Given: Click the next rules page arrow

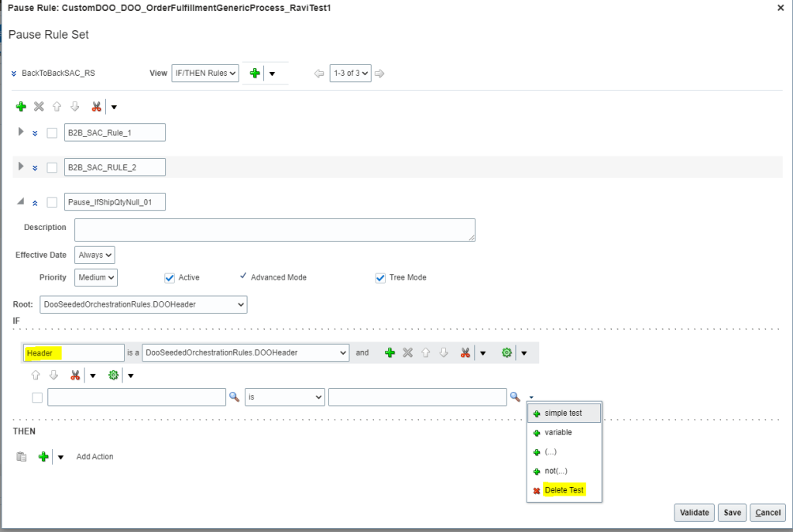Looking at the screenshot, I should tap(379, 74).
